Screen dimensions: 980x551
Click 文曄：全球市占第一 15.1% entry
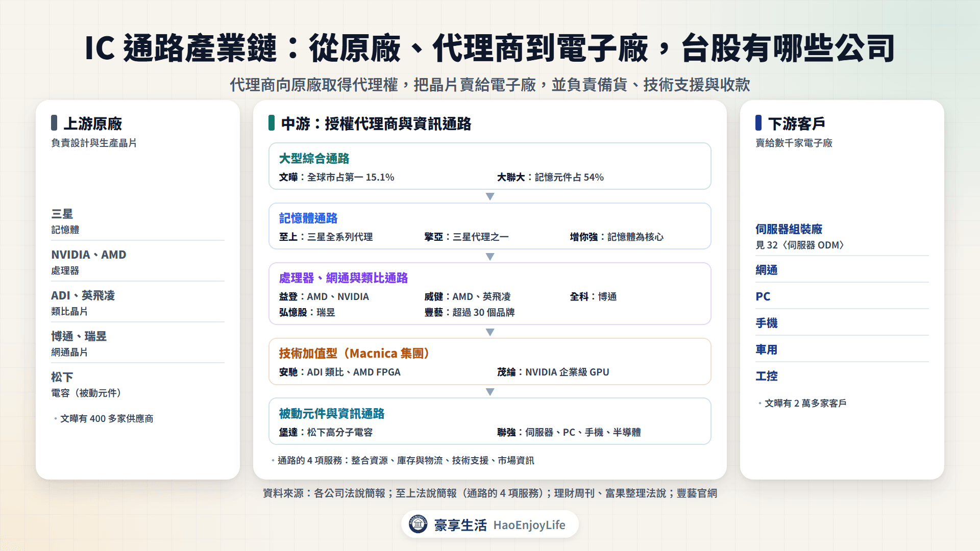click(x=336, y=177)
